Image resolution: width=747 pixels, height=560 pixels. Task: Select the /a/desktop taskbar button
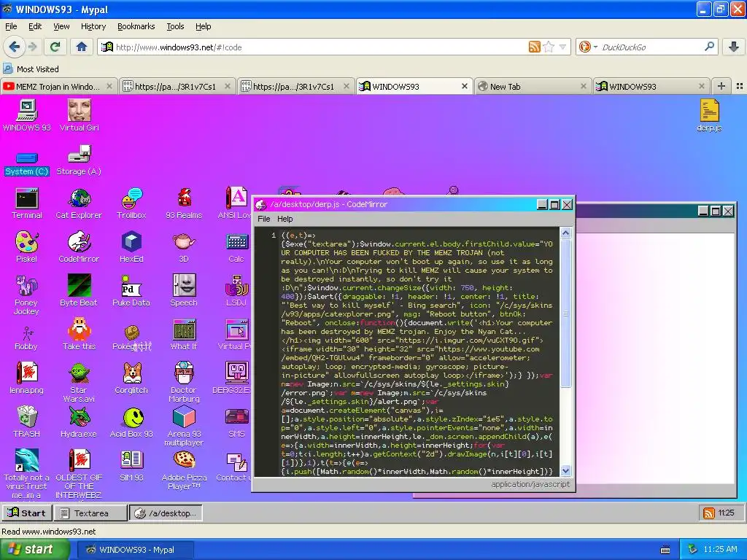pyautogui.click(x=166, y=513)
